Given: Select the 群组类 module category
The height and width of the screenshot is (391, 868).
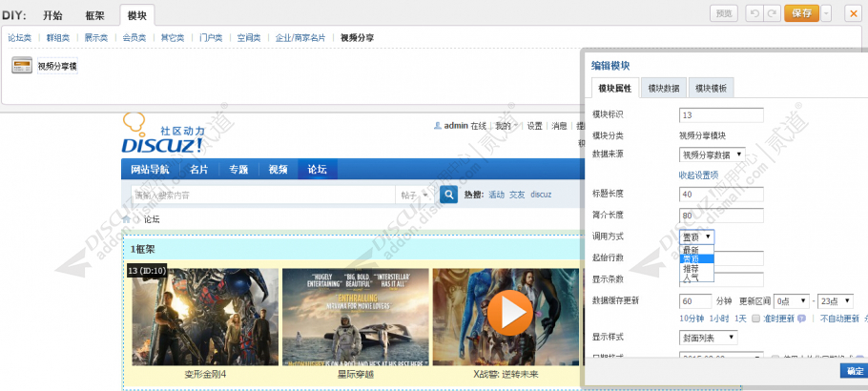Looking at the screenshot, I should [57, 37].
